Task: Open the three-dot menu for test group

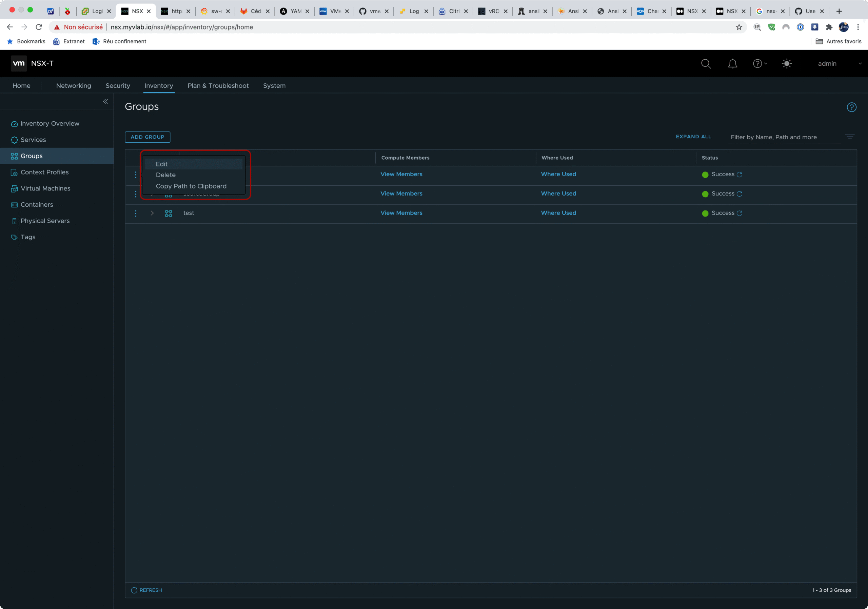Action: pos(135,213)
